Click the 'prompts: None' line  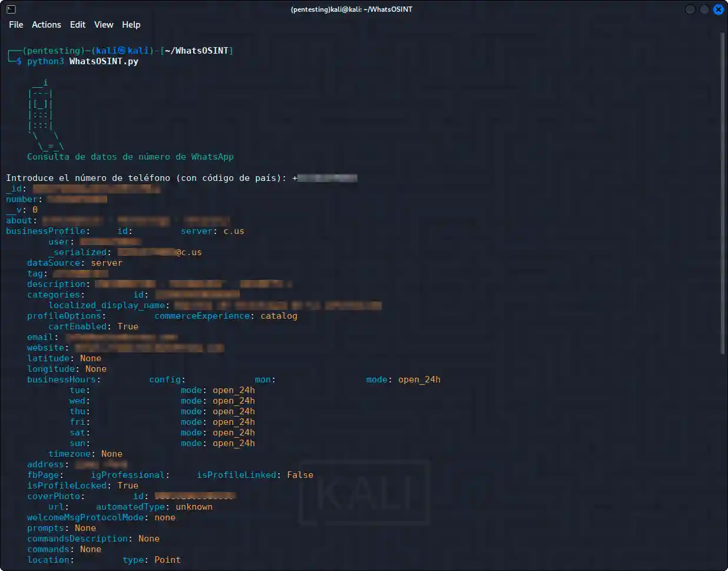tap(62, 528)
